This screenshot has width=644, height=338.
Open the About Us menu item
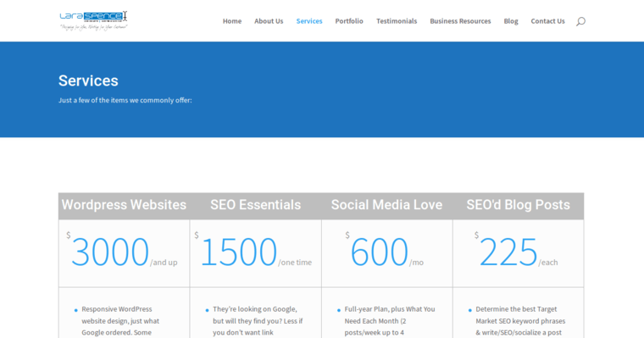tap(269, 21)
